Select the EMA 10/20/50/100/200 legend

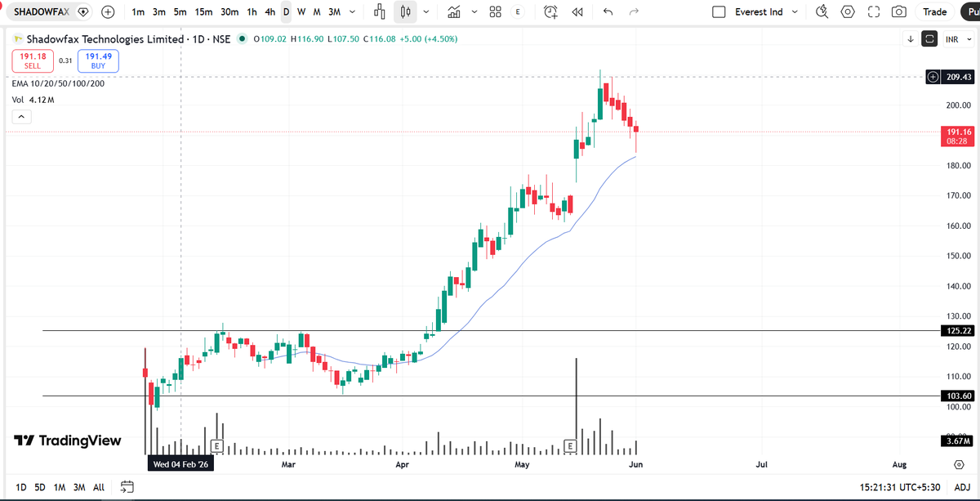pos(58,83)
